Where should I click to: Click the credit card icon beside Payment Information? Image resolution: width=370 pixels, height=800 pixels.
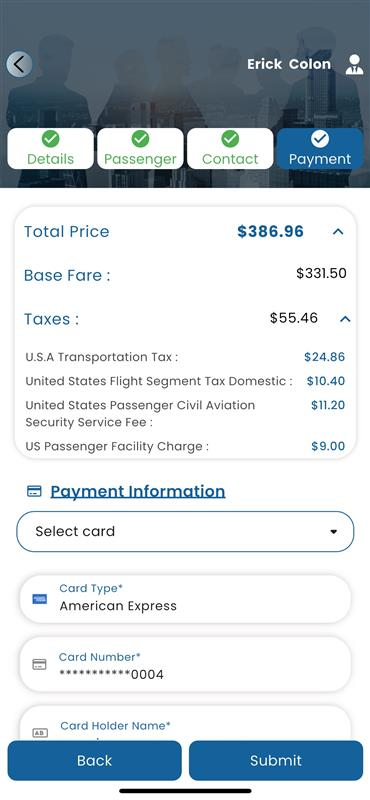34,491
